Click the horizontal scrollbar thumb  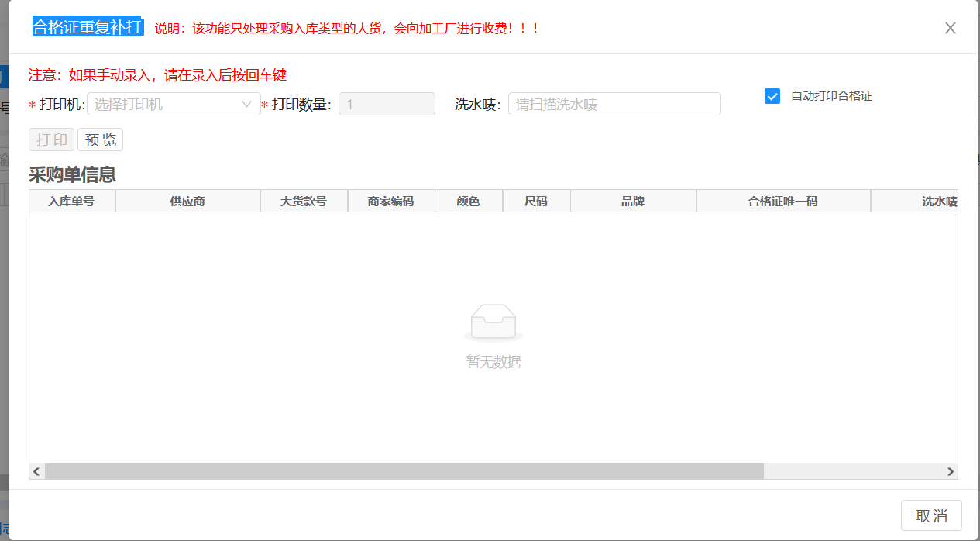[403, 471]
